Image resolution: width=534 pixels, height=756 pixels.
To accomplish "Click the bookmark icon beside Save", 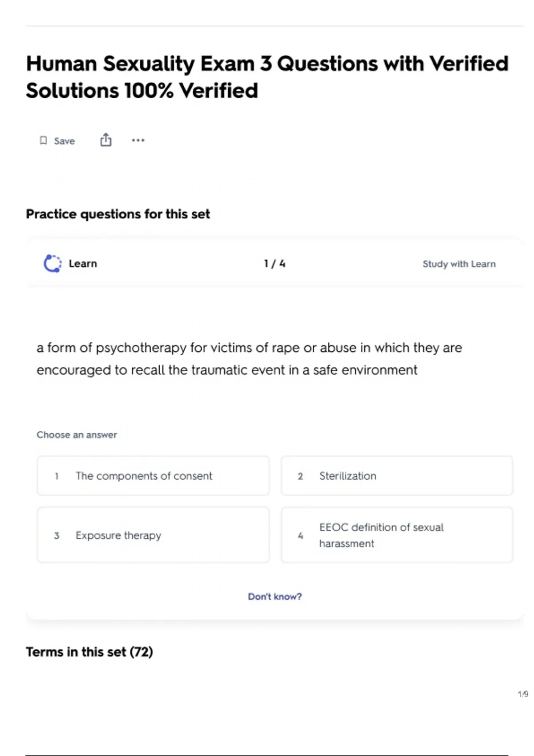I will (x=43, y=141).
